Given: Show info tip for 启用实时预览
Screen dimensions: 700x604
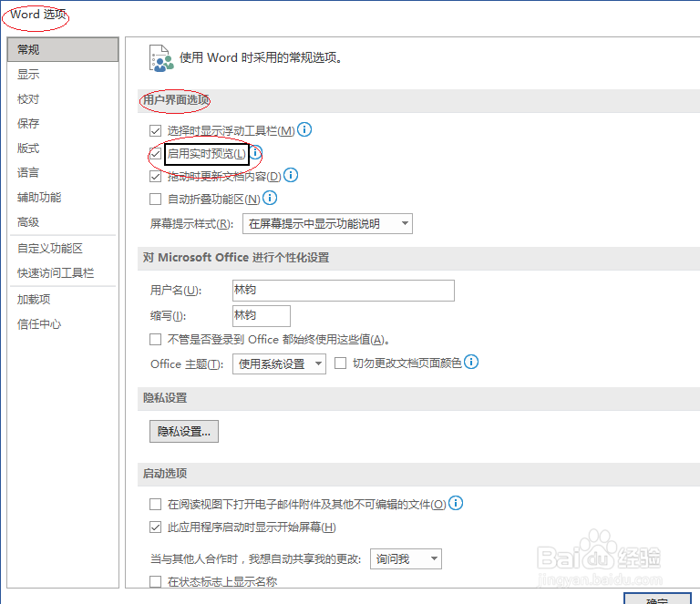Looking at the screenshot, I should tap(256, 152).
